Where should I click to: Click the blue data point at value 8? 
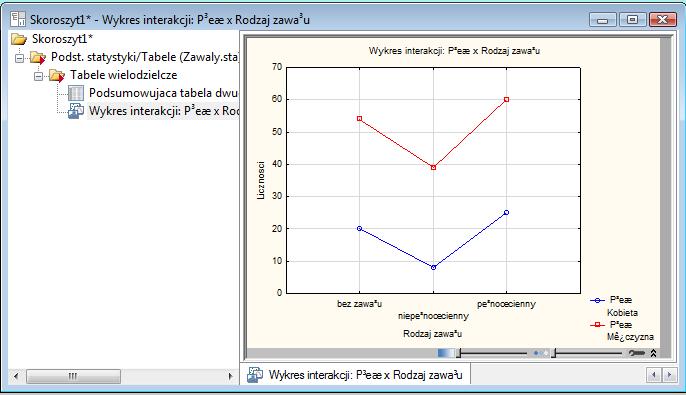pos(434,267)
